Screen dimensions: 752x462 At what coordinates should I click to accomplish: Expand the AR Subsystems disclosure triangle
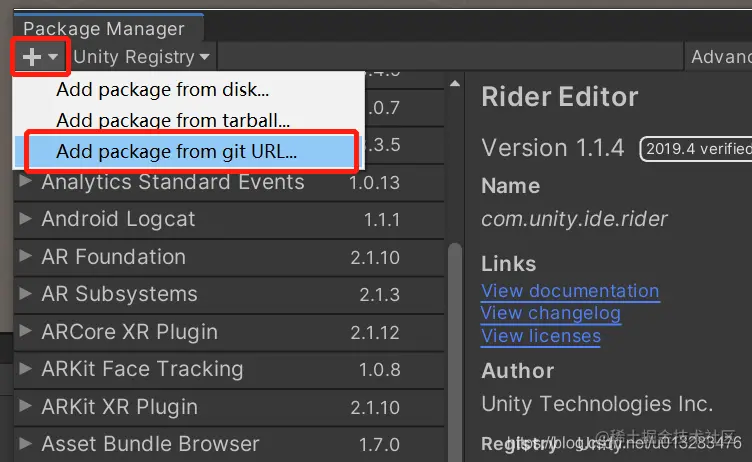[26, 294]
